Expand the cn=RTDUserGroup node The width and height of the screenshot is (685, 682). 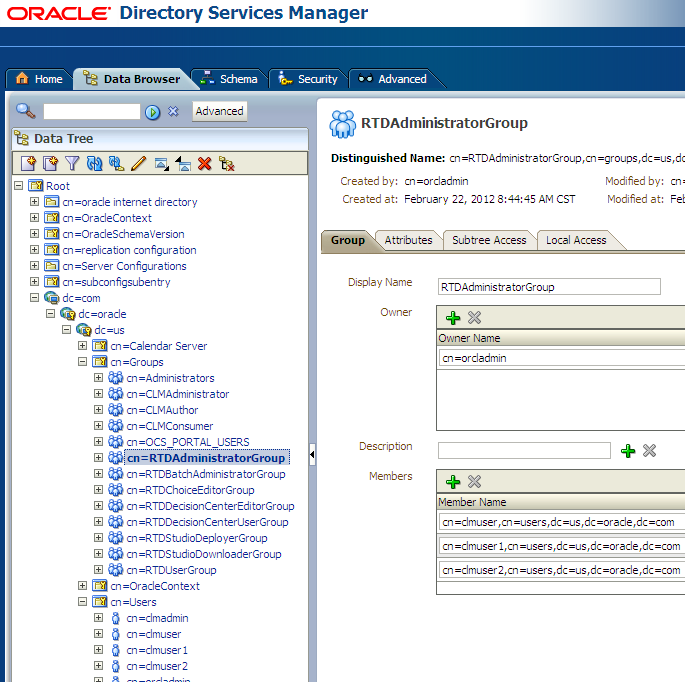coord(99,569)
